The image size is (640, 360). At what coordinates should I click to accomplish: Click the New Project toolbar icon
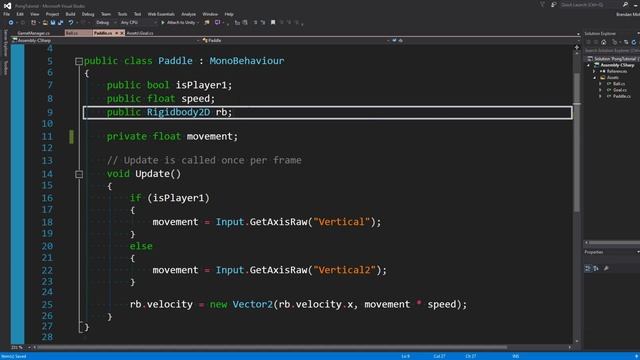point(34,22)
